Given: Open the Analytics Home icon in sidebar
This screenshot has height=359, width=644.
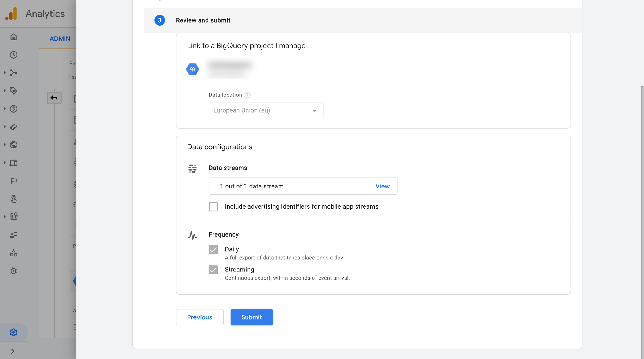Looking at the screenshot, I should click(13, 37).
